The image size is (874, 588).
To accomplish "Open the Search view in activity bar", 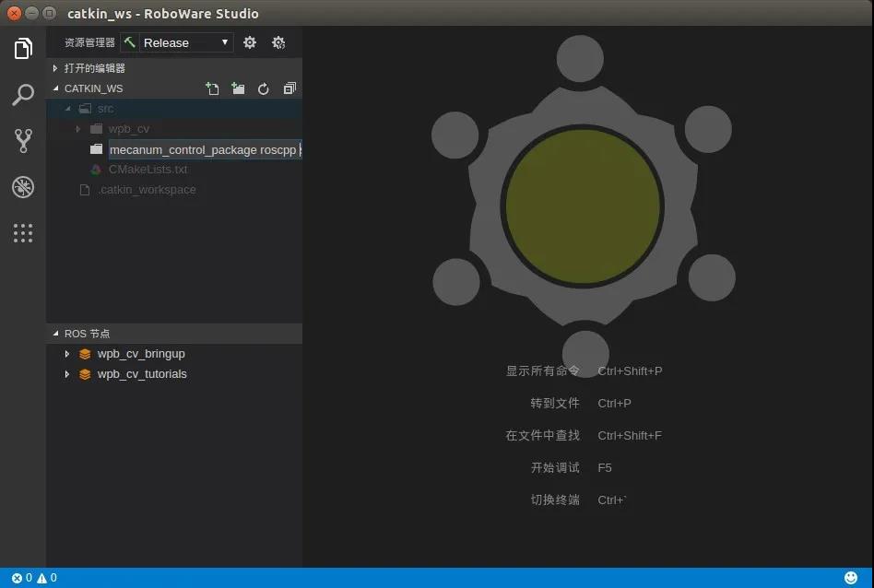I will [x=23, y=95].
